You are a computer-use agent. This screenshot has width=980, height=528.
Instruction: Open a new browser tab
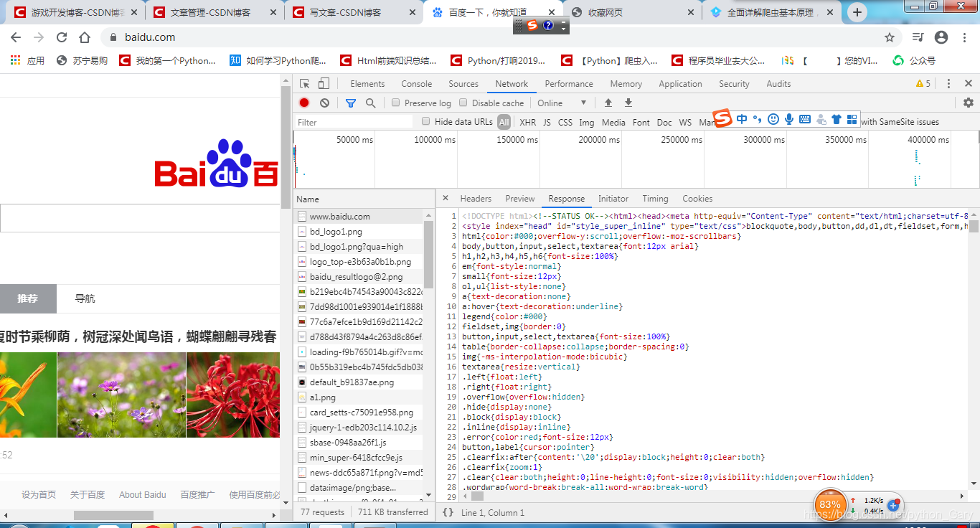click(x=857, y=12)
